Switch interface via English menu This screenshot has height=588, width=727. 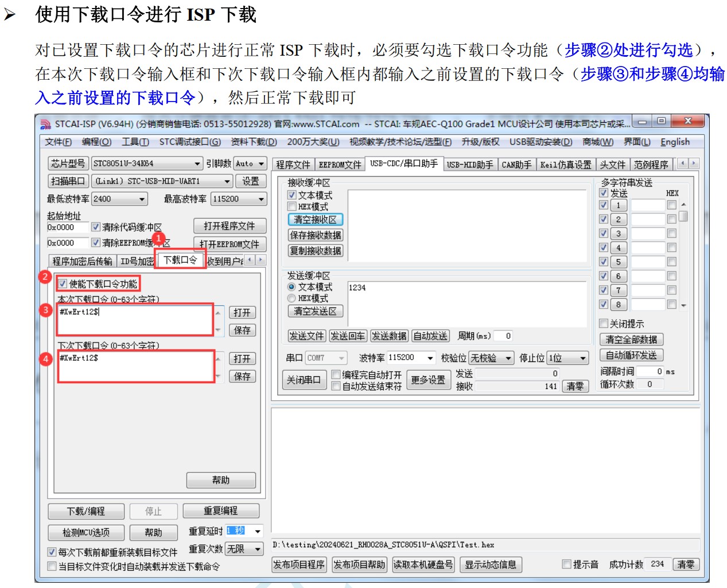coord(675,142)
